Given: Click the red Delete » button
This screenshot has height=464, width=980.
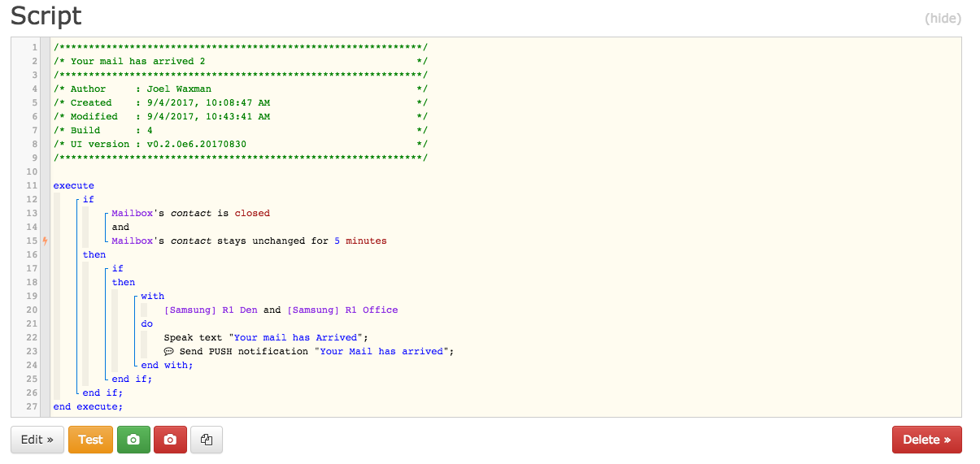Looking at the screenshot, I should [x=927, y=440].
